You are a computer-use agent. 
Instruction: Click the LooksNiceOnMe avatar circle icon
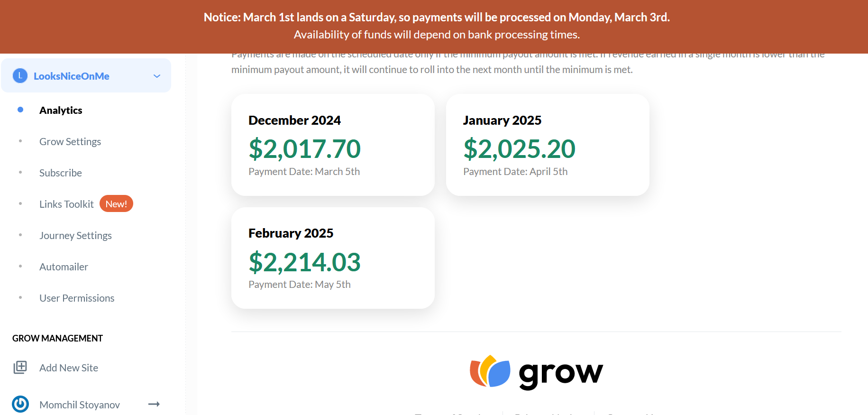click(x=20, y=75)
